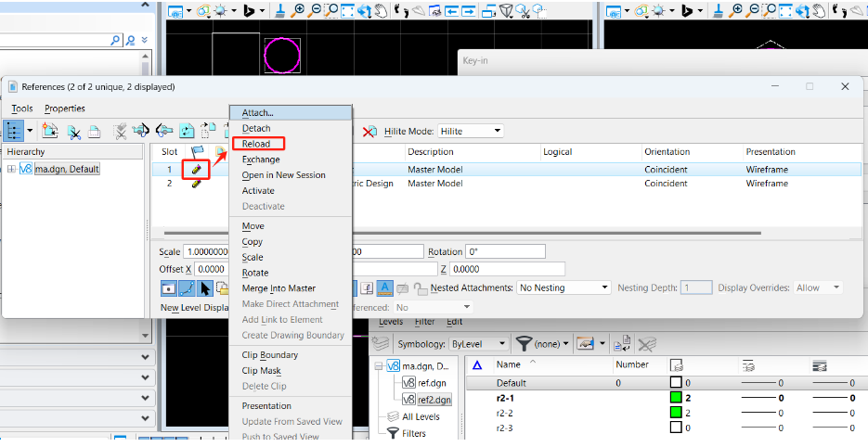
Task: Click the Rotation input field
Action: click(x=505, y=252)
